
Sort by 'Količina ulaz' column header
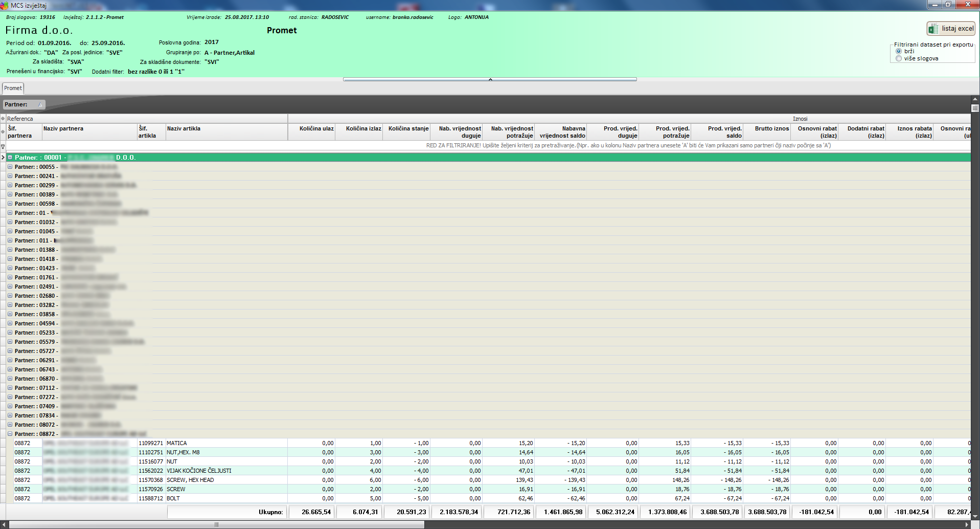(311, 132)
